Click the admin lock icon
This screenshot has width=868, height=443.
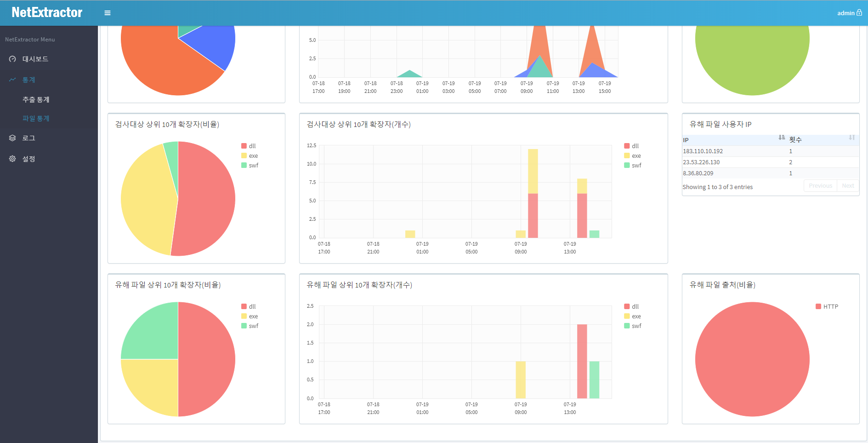pyautogui.click(x=859, y=12)
